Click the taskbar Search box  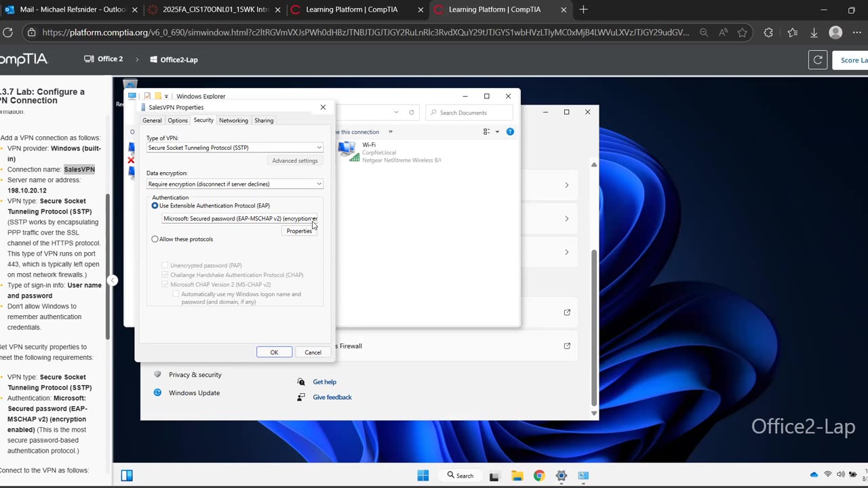pos(460,475)
